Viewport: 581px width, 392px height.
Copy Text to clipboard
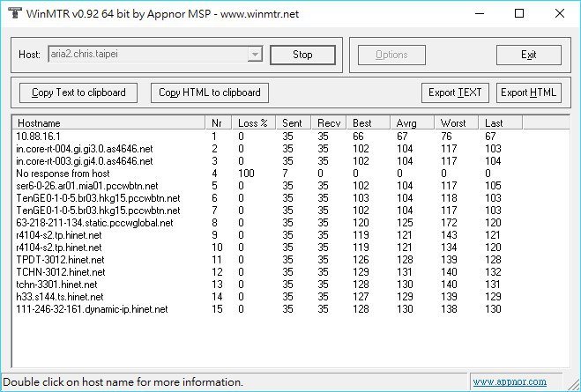pos(78,92)
